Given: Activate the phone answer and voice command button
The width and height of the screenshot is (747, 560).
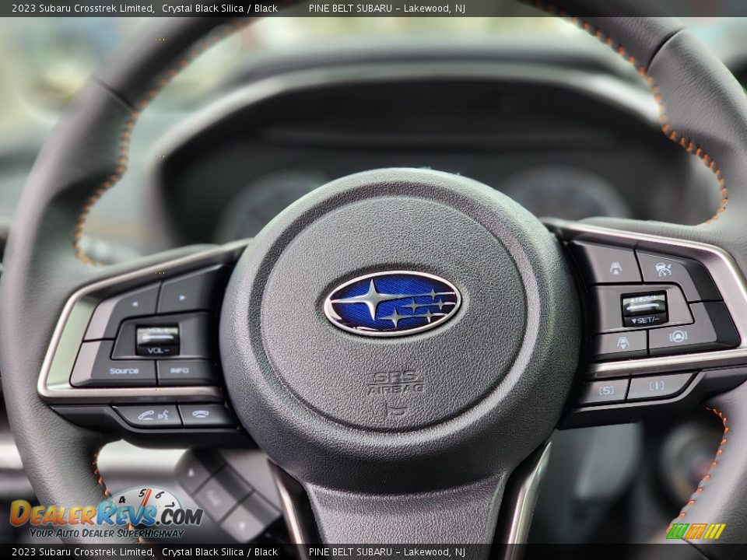Looking at the screenshot, I should point(149,415).
